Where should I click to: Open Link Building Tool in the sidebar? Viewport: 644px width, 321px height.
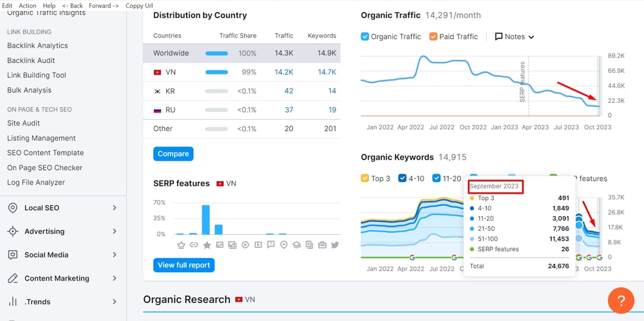37,75
